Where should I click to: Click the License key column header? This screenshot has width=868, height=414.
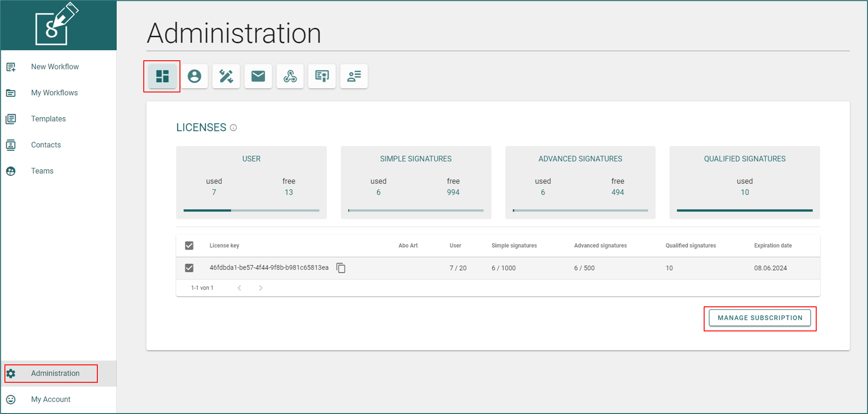[x=224, y=246]
